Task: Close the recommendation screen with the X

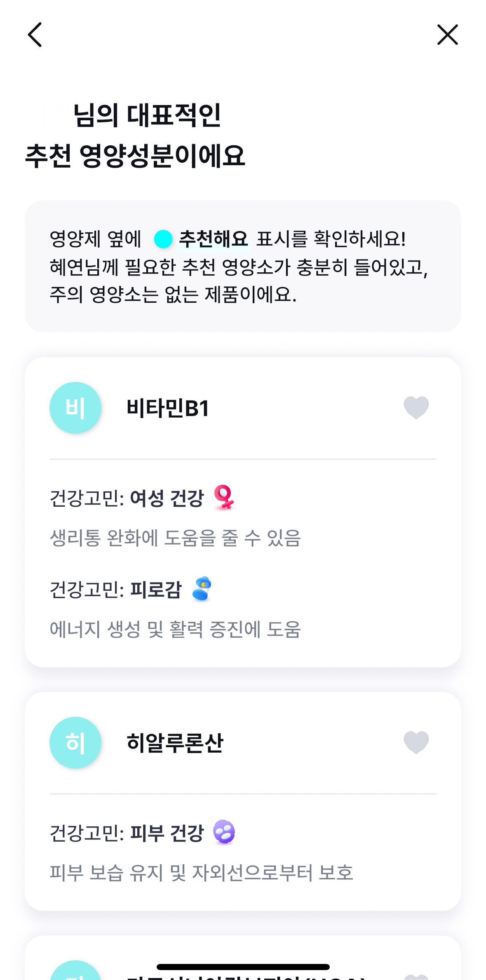Action: click(447, 35)
